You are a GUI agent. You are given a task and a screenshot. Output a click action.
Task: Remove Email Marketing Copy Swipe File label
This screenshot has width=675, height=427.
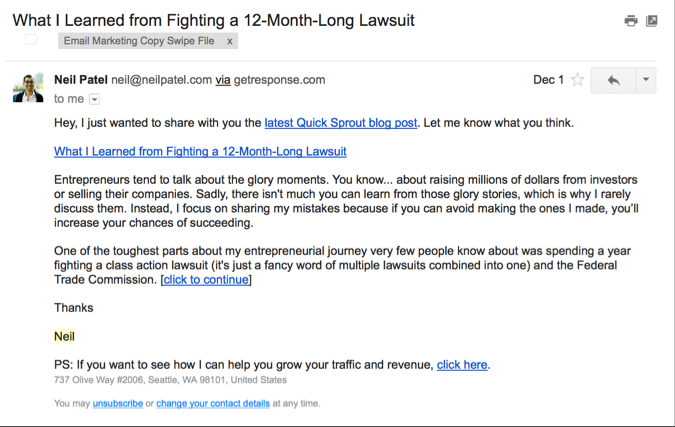(x=229, y=41)
